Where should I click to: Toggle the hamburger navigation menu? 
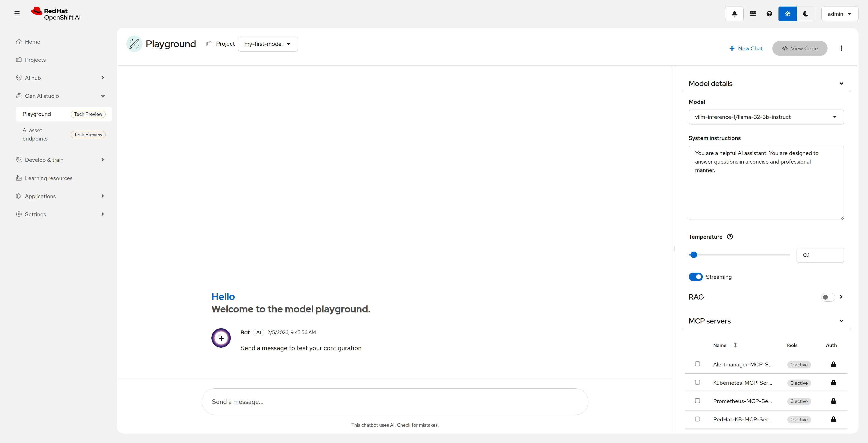pos(17,14)
